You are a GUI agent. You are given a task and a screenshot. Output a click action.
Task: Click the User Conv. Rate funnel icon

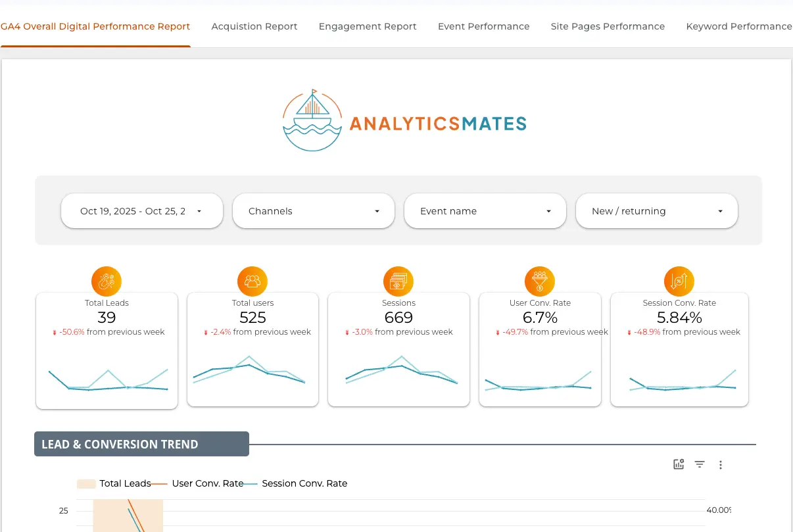(539, 281)
